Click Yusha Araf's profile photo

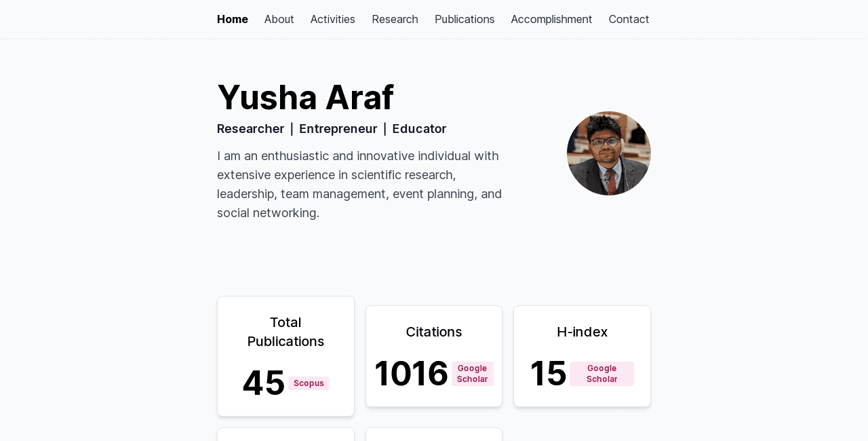[608, 153]
